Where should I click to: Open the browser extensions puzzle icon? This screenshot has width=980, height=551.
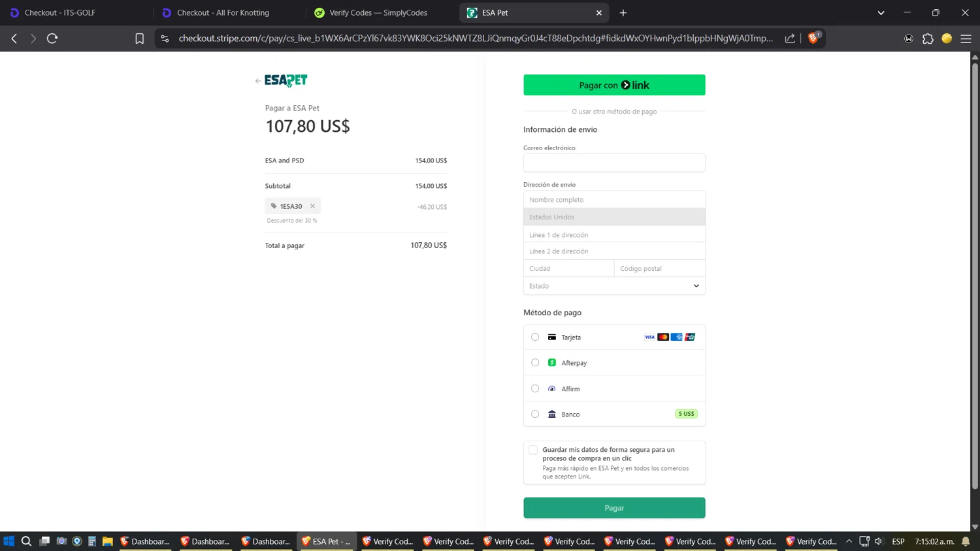coord(928,39)
